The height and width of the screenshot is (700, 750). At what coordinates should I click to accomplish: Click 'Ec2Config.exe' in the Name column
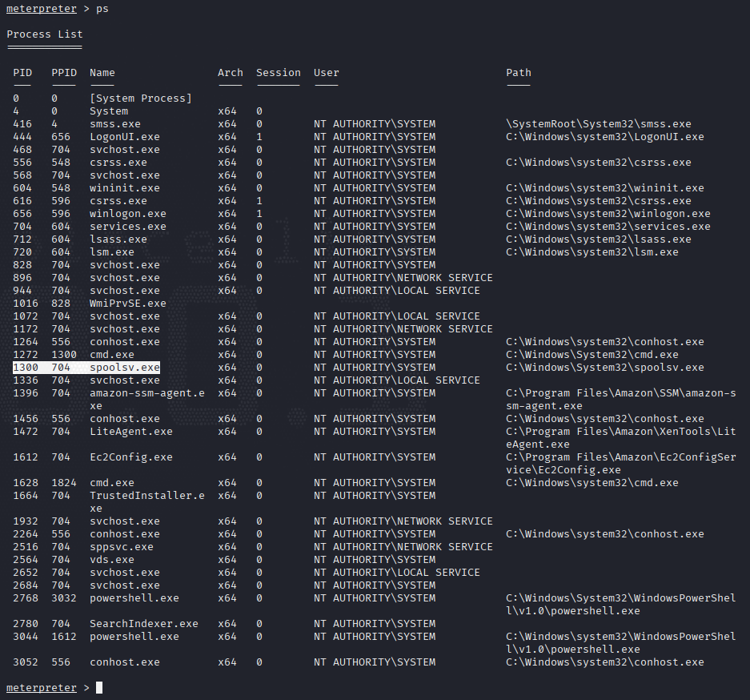(x=131, y=457)
